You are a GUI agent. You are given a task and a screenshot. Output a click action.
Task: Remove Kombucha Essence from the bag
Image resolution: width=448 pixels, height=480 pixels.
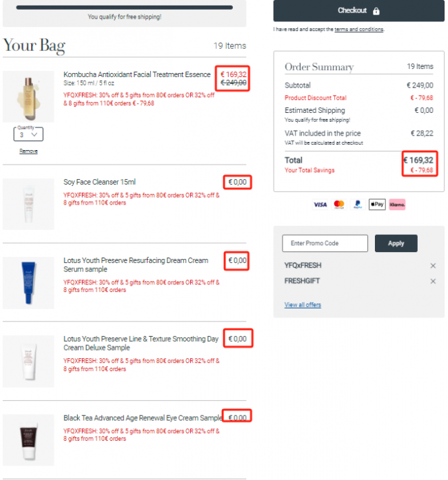[x=28, y=152]
